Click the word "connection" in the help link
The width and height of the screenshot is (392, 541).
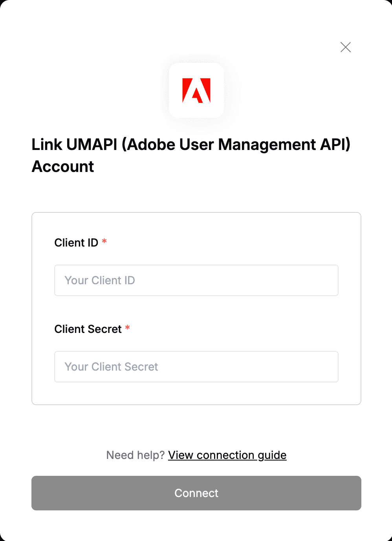coord(225,455)
